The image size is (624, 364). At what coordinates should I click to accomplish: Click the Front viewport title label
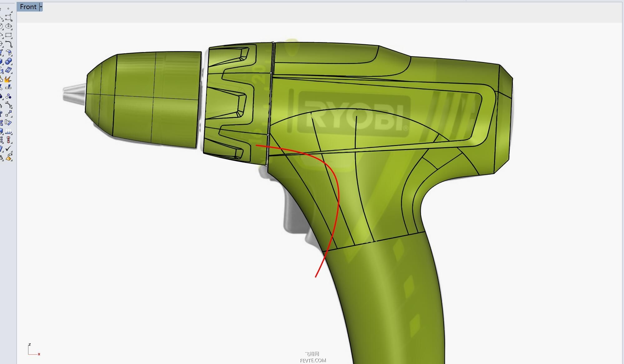(28, 7)
